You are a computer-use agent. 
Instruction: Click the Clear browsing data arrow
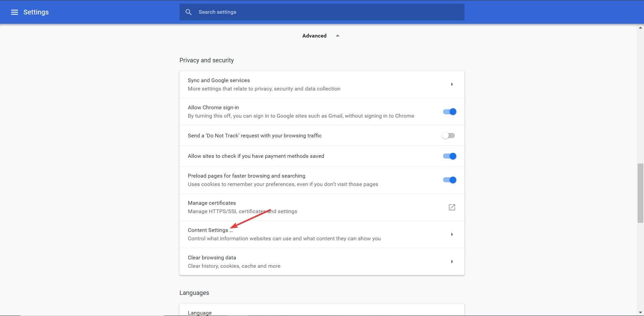(452, 262)
